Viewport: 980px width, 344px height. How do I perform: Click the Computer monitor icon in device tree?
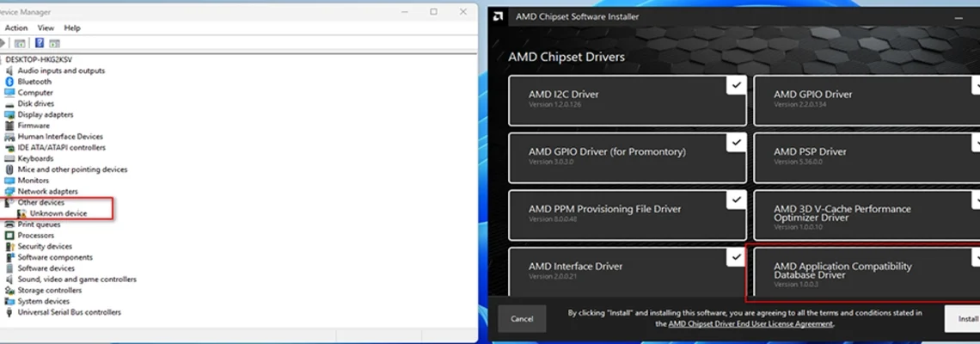pyautogui.click(x=9, y=93)
